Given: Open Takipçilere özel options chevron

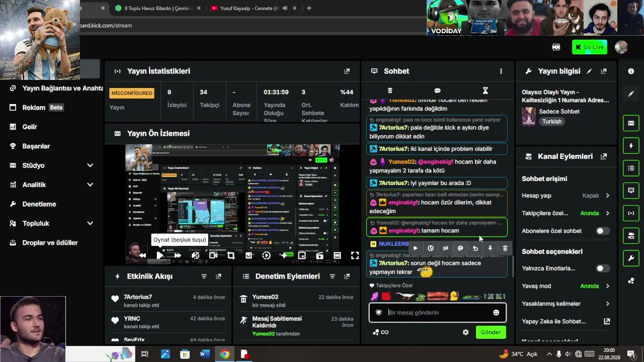Looking at the screenshot, I should pos(607,213).
